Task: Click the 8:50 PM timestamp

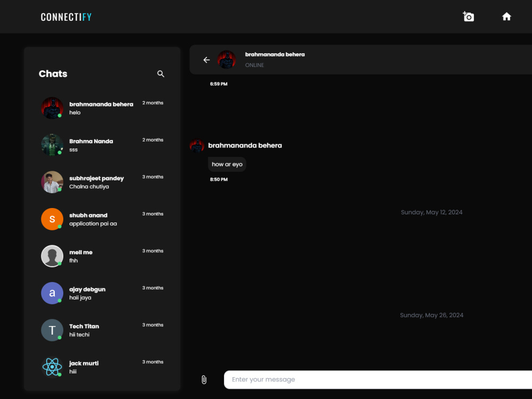Action: 219,179
